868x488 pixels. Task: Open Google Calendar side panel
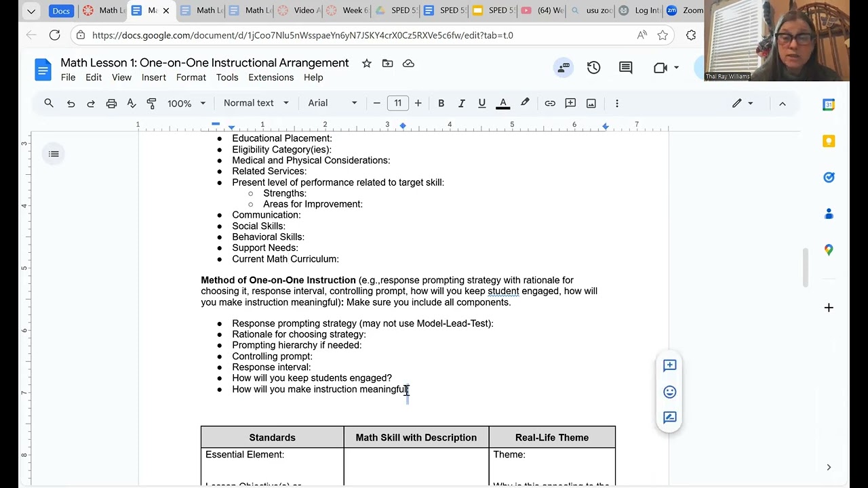[829, 104]
